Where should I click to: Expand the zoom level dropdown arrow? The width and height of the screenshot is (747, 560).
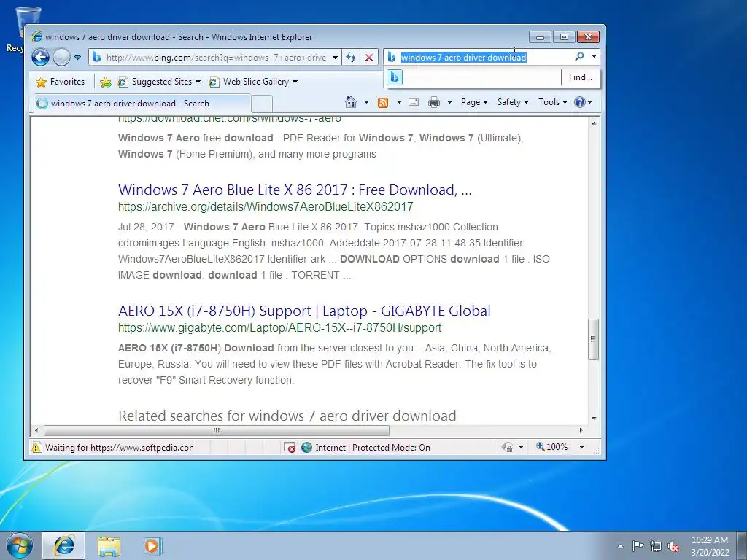(581, 447)
